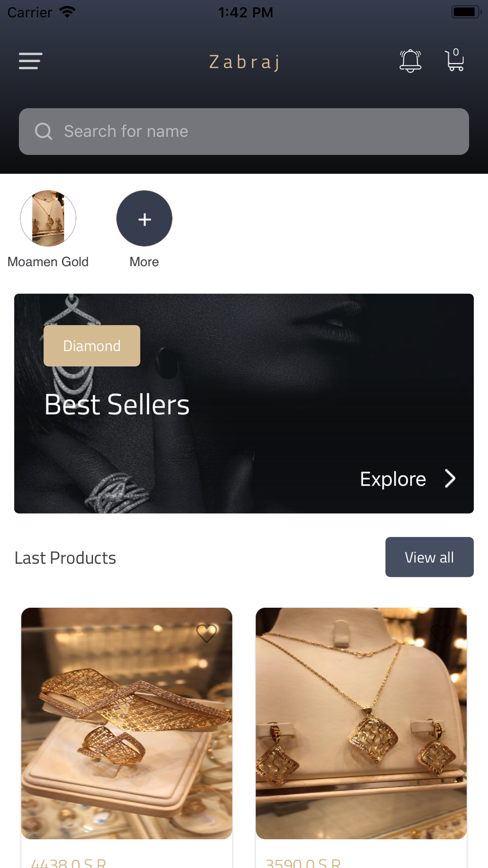Click the Explore chevron arrow

pos(450,479)
